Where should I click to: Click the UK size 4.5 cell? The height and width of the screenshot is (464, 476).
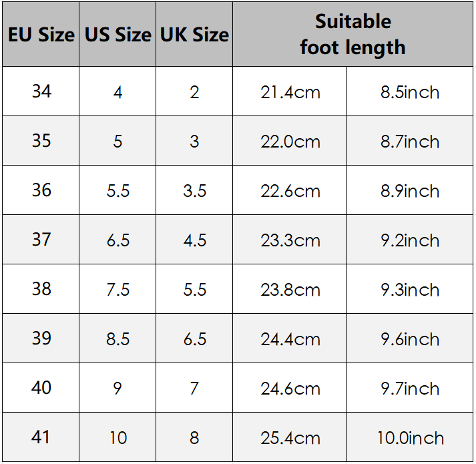tap(194, 240)
